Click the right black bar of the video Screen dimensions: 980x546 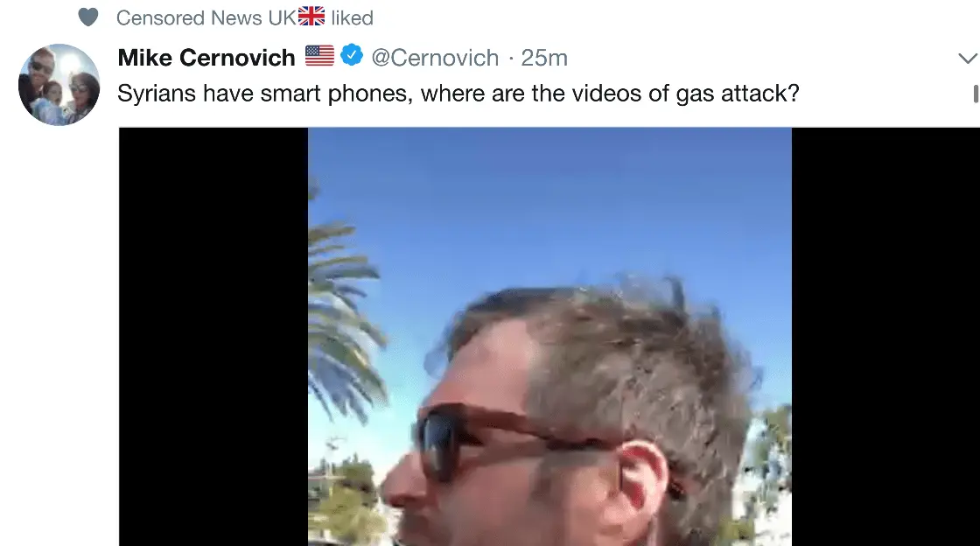885,337
